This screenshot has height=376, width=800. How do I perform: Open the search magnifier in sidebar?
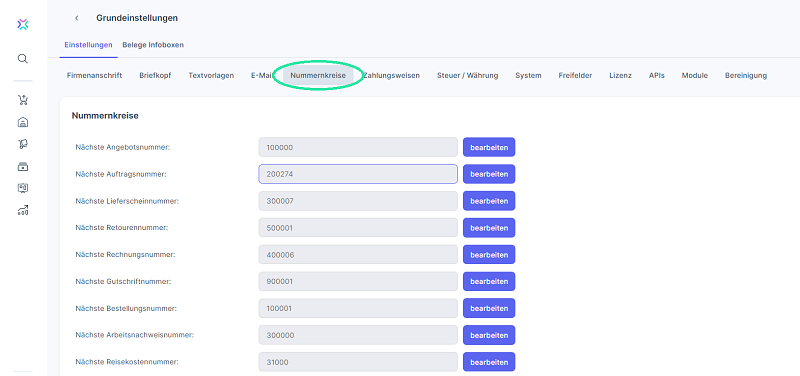22,59
